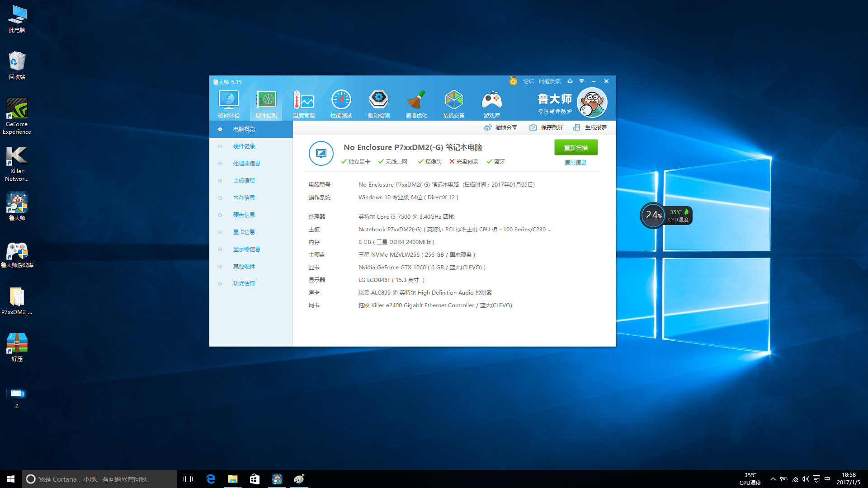The image size is (868, 488).
Task: Open the title bar dropdown menu arrow
Action: 582,81
